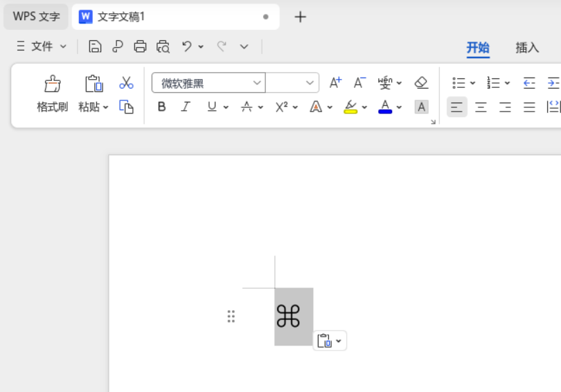Toggle italic formatting
Screen dimensions: 561x392
[186, 107]
